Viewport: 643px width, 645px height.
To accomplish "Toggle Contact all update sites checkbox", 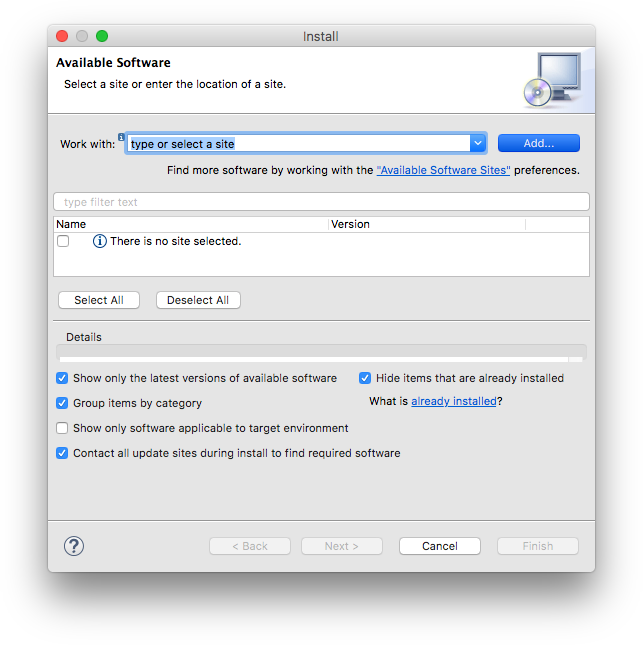I will click(62, 453).
